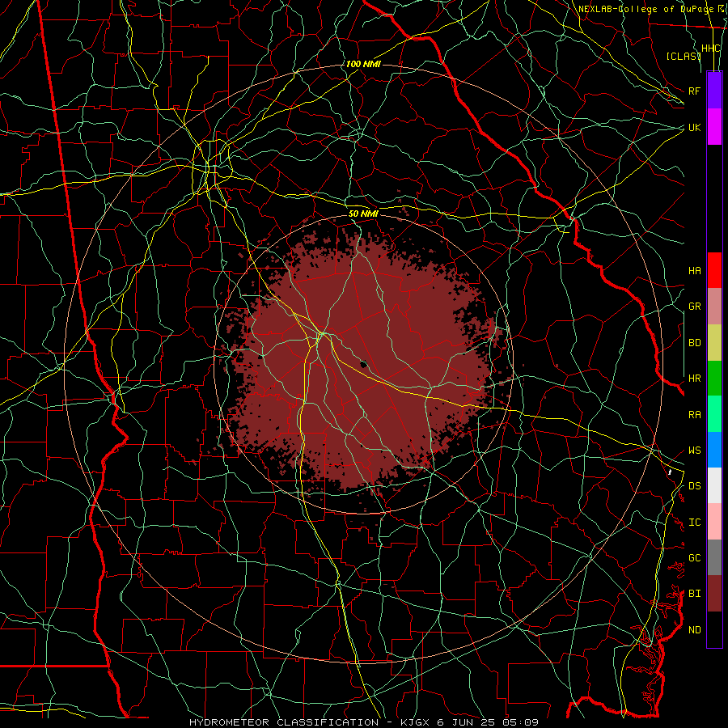Click the "HHC" product label
728x728 pixels.
click(x=710, y=49)
